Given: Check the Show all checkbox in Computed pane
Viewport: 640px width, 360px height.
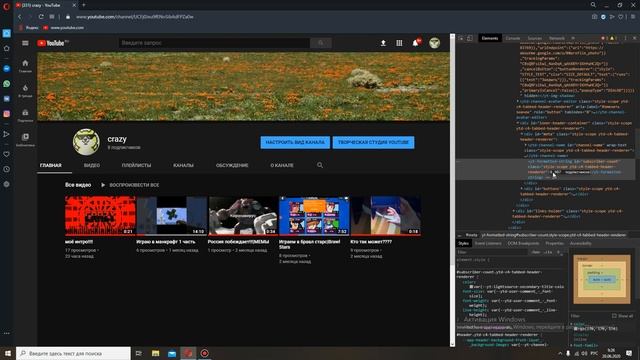Looking at the screenshot, I should pyautogui.click(x=614, y=316).
